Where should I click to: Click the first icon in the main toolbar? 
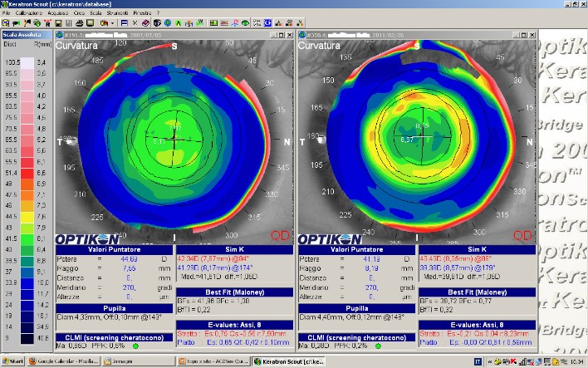click(6, 23)
